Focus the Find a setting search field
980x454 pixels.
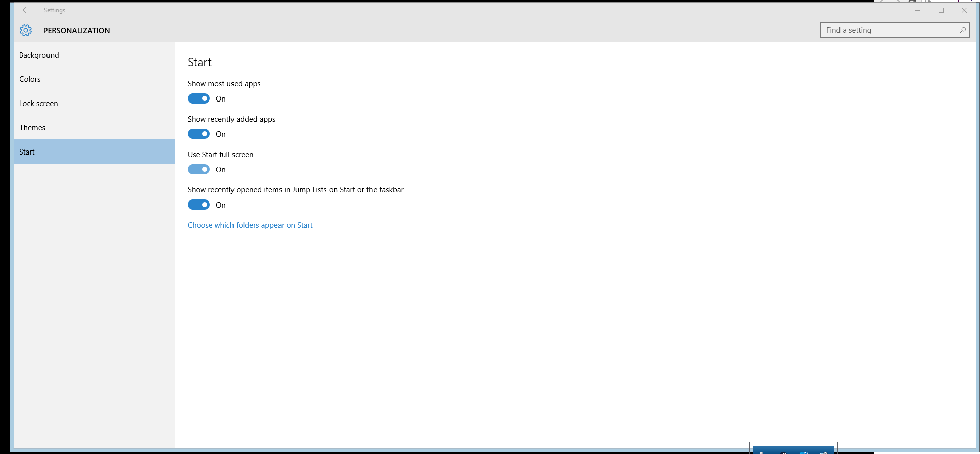tap(890, 30)
